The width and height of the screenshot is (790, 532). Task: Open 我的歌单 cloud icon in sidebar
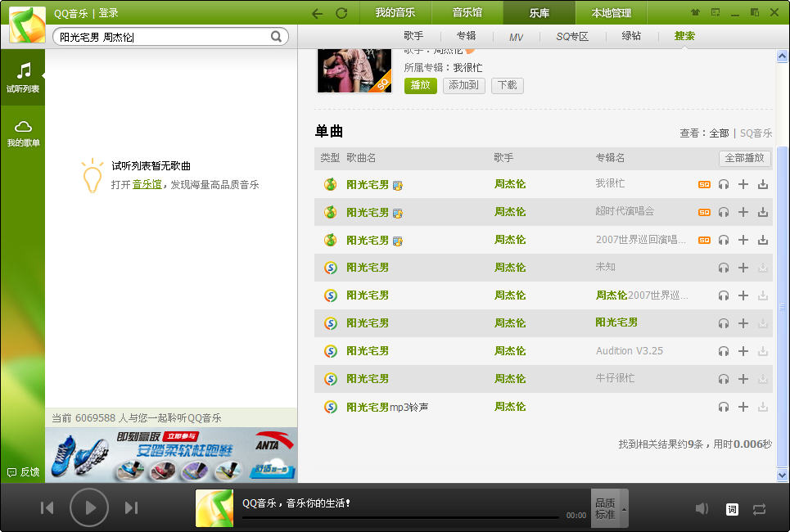23,131
